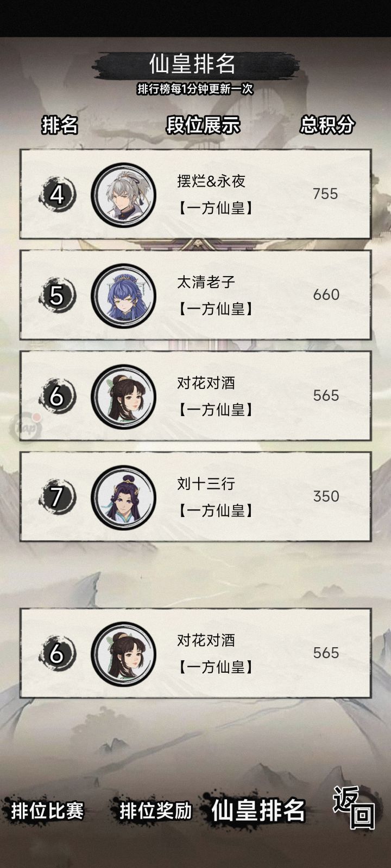Tap the rank 6 avatar in the list
This screenshot has height=868, width=391.
tap(123, 396)
